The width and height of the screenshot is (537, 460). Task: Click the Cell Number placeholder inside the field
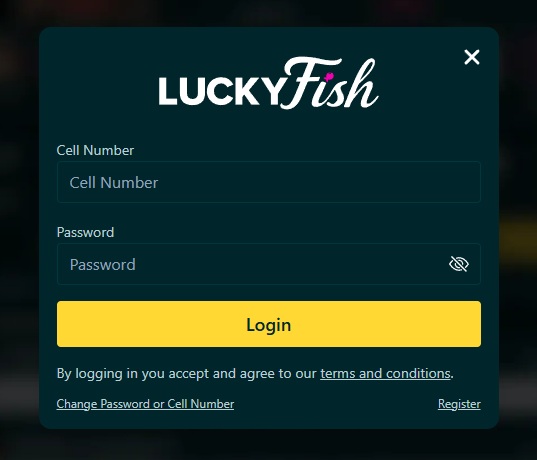(x=114, y=183)
